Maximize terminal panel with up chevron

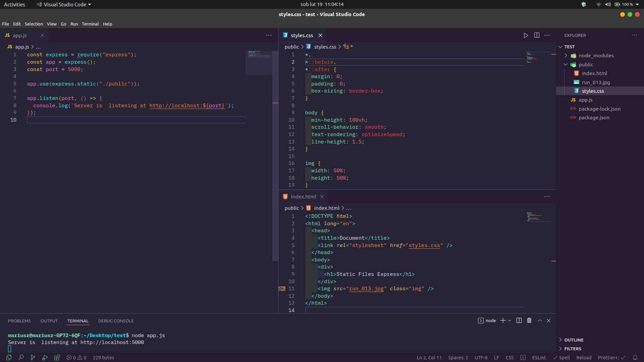click(x=540, y=320)
